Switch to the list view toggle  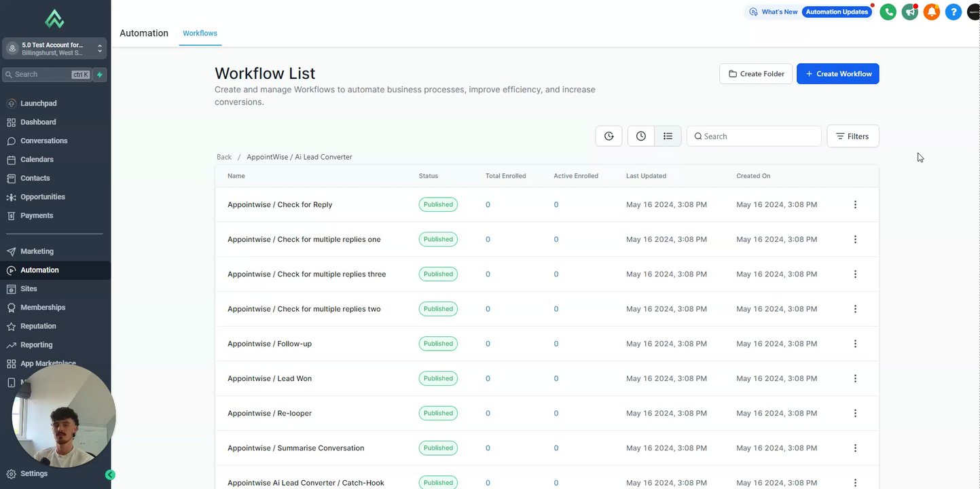[x=668, y=136]
